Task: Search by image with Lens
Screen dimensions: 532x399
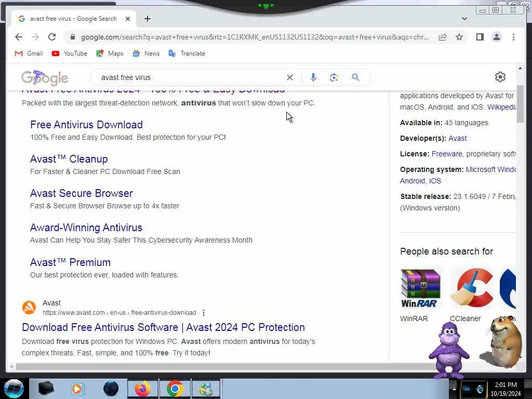Action: [x=334, y=77]
